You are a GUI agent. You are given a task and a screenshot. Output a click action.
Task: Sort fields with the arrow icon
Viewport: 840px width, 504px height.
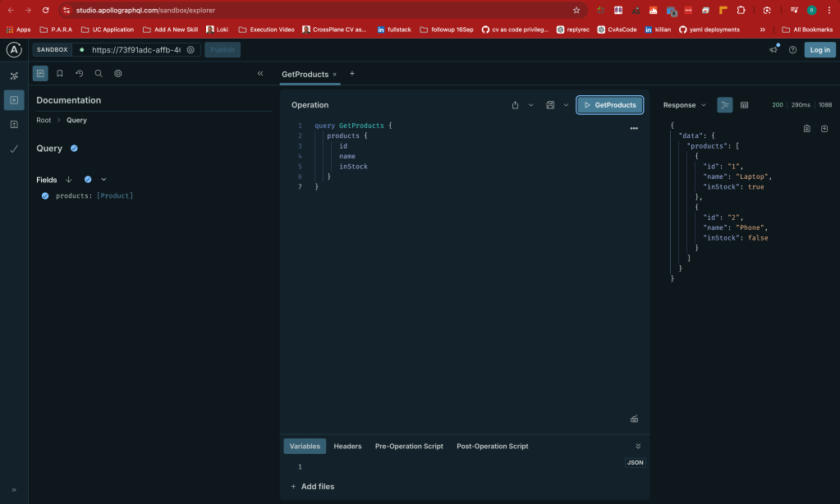click(x=69, y=180)
